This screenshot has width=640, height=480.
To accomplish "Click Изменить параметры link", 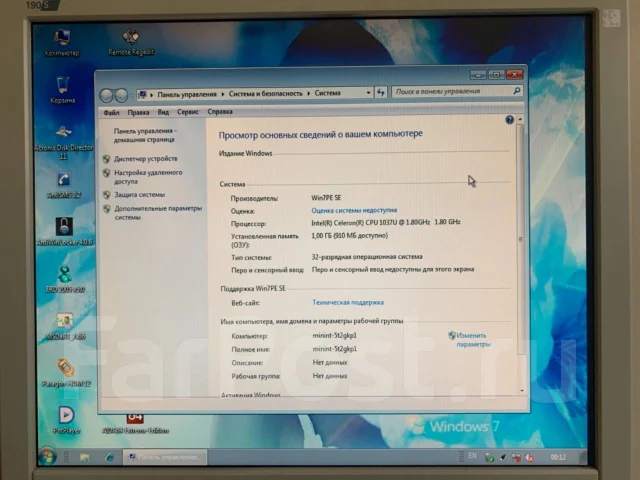I will (x=471, y=340).
